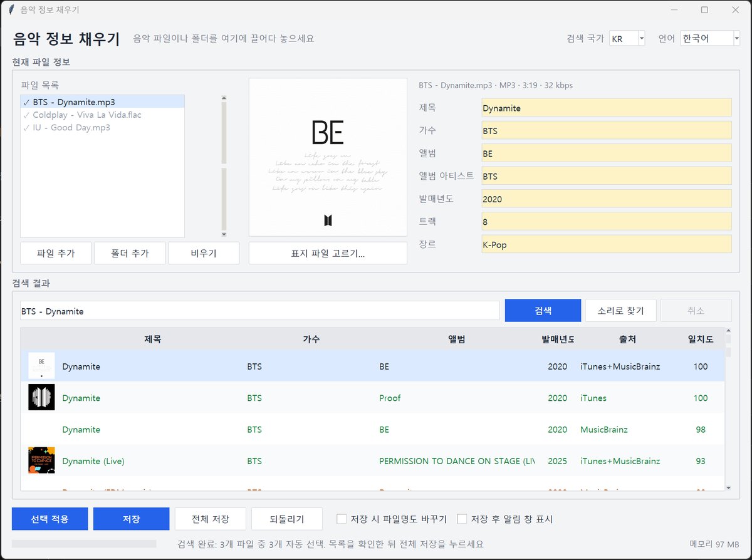Viewport: 752px width, 560px height.
Task: Enable 저장 후 알림 창 표시 checkbox
Action: (x=462, y=519)
